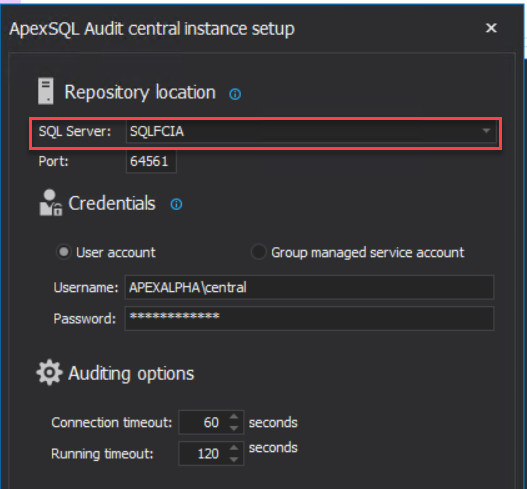
Task: Click the SQL Server: label
Action: [x=75, y=131]
